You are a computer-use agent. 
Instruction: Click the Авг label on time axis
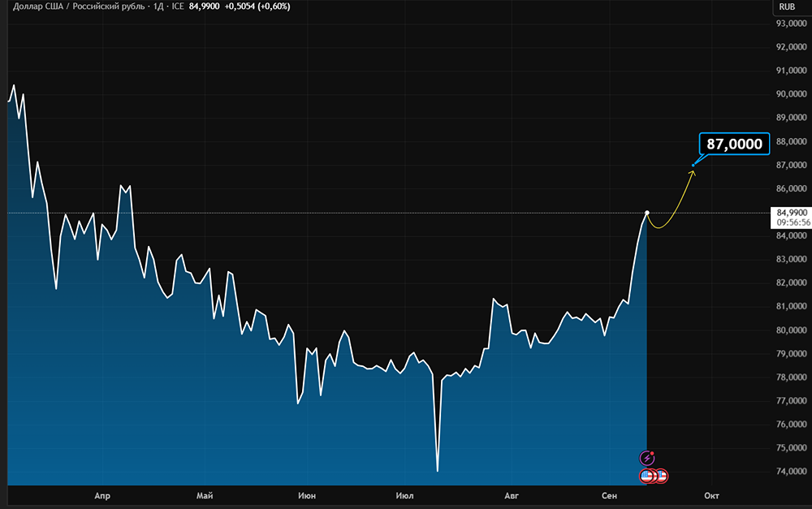click(511, 496)
